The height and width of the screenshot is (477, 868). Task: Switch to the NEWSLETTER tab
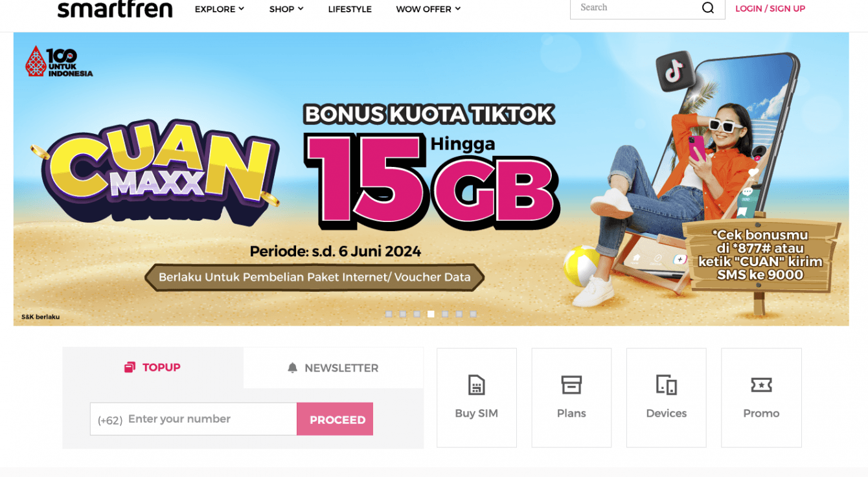(334, 368)
